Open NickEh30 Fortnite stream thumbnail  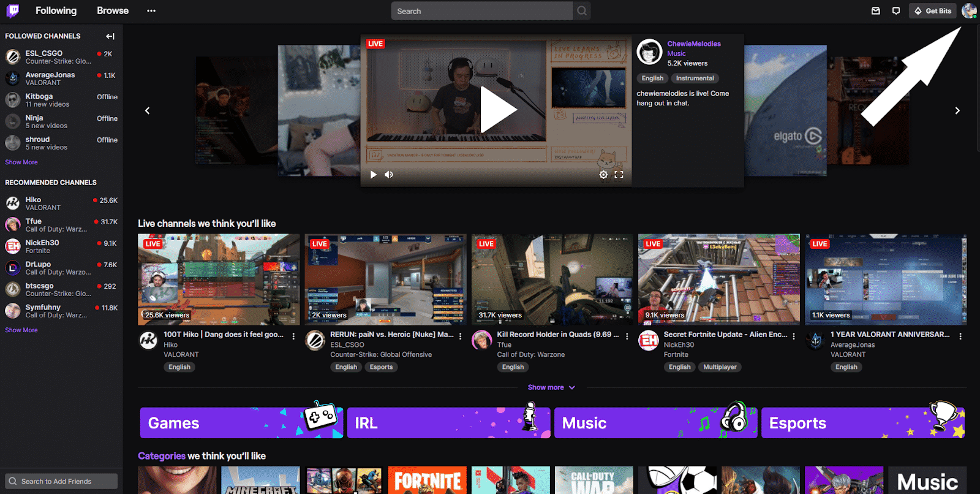point(719,279)
